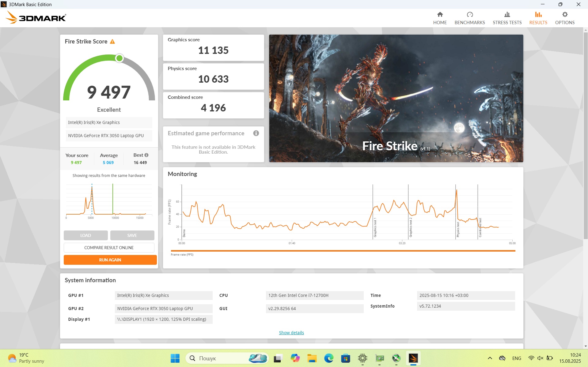Click Compare Result Online button

[109, 248]
